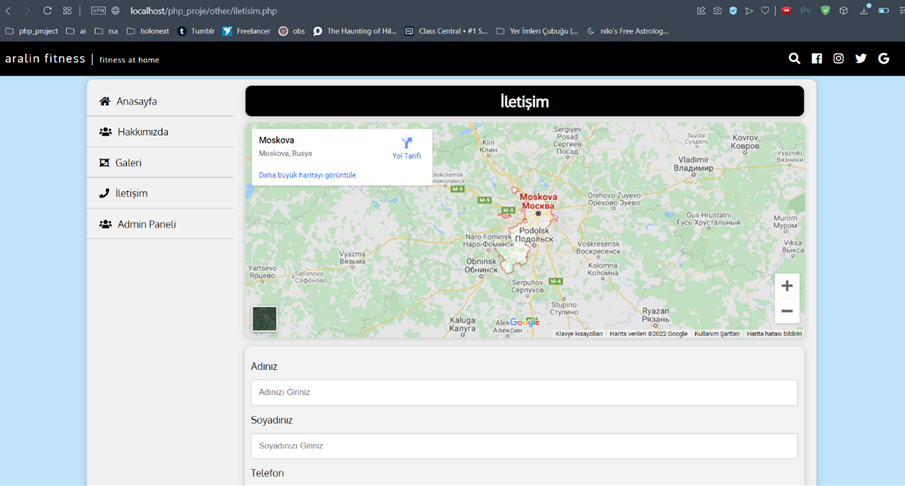The image size is (905, 486).
Task: Click Harita hatası bildirin link
Action: tap(774, 334)
